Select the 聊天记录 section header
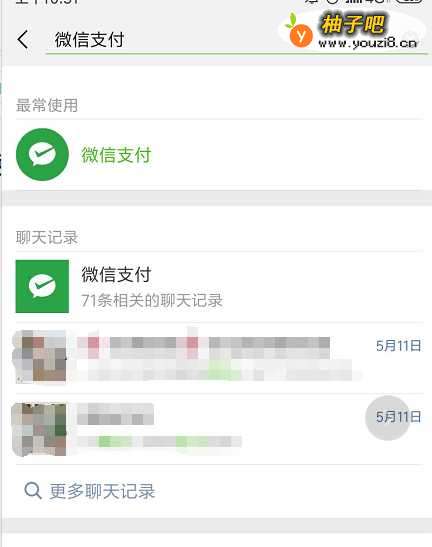 point(47,238)
